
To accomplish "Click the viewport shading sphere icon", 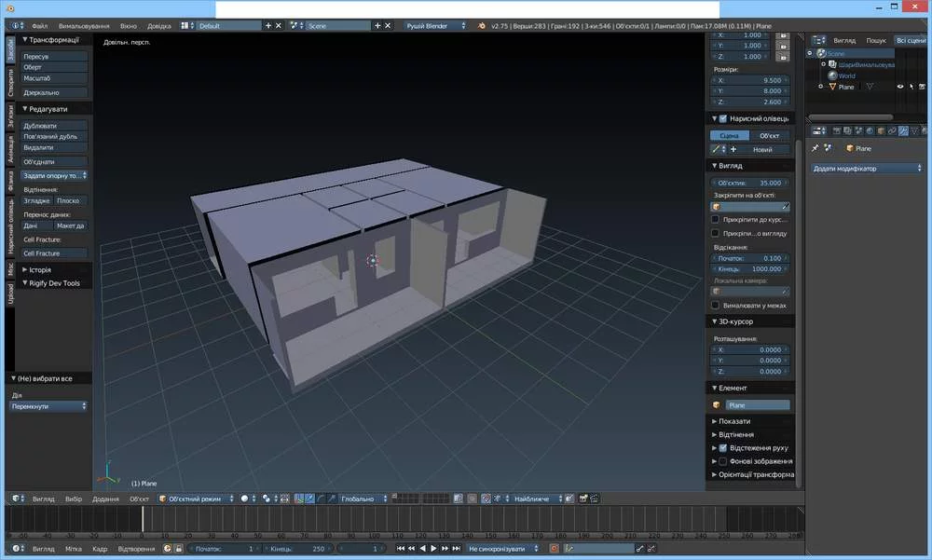I will (244, 499).
